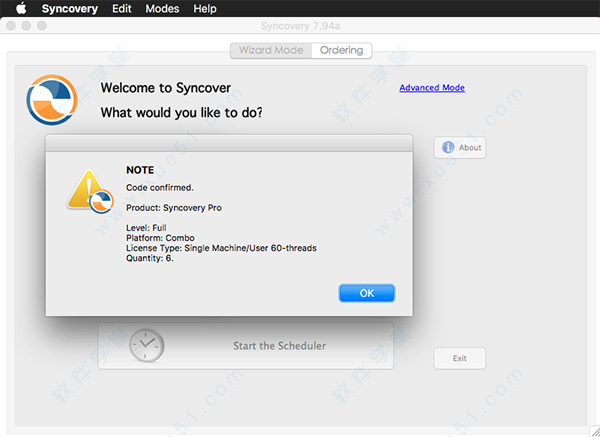Click 'Welcome to Syncover' heading

[166, 88]
